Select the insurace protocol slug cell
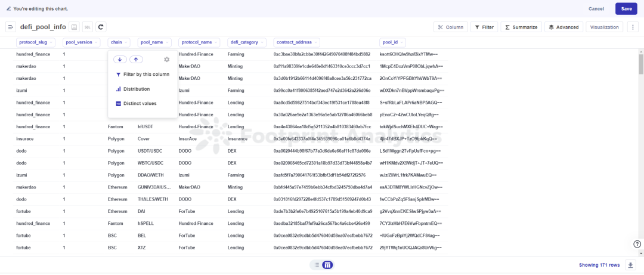Screen dimensions: 644x275 [24, 139]
